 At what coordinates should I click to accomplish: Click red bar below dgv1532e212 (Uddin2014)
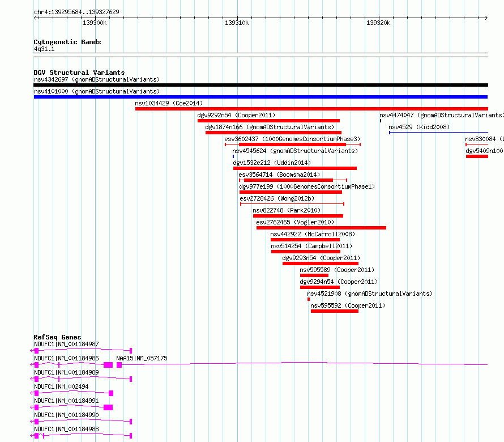tap(294, 168)
